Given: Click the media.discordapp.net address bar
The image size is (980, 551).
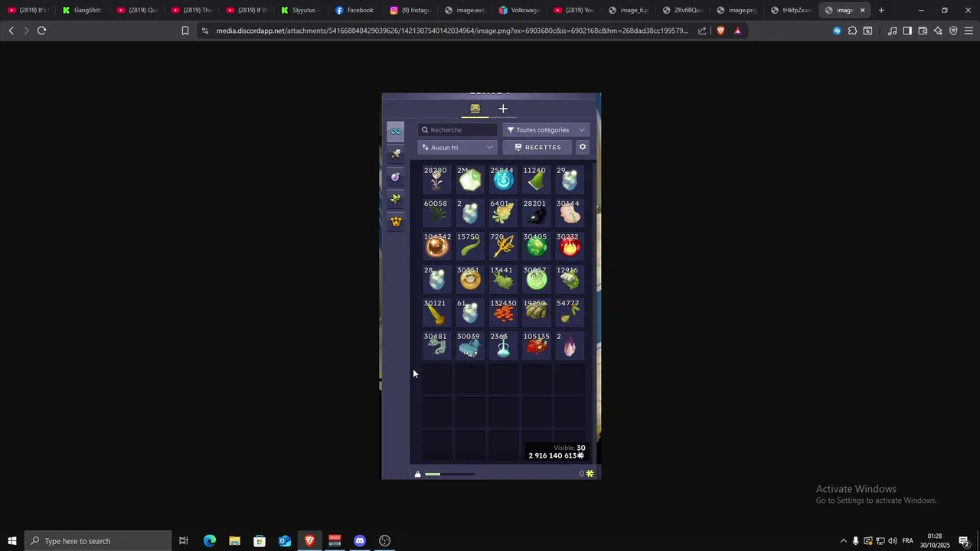Looking at the screenshot, I should coord(452,31).
